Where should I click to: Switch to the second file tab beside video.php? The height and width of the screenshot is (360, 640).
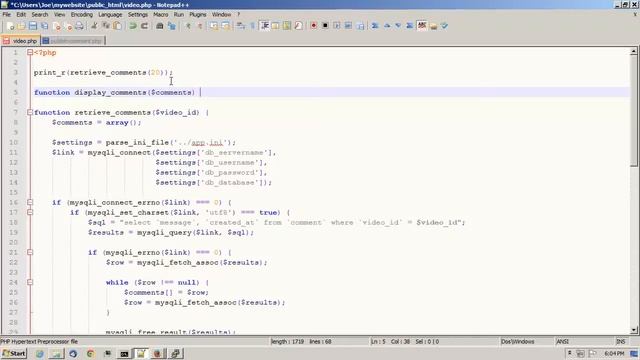[73, 41]
